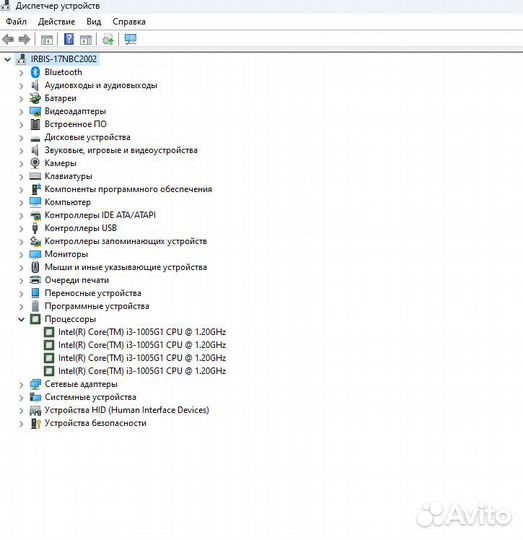This screenshot has width=523, height=540.
Task: Click the Bluetooth category icon
Action: [35, 72]
